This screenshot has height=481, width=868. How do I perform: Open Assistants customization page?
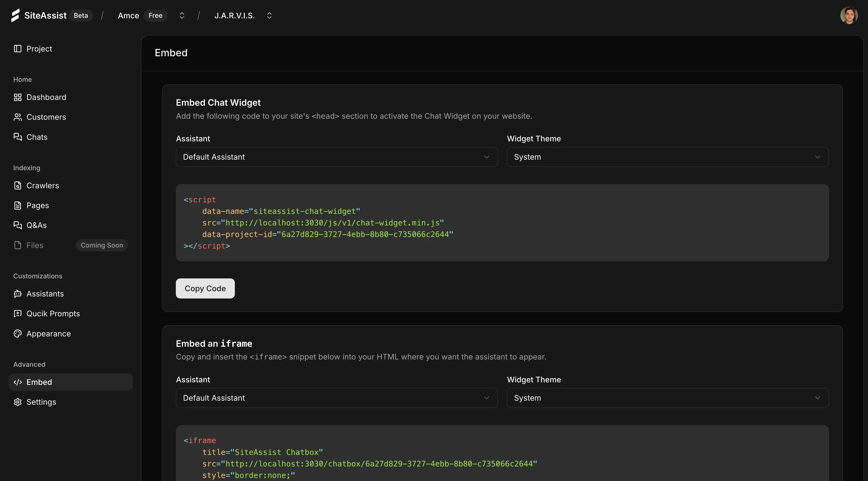(70, 294)
